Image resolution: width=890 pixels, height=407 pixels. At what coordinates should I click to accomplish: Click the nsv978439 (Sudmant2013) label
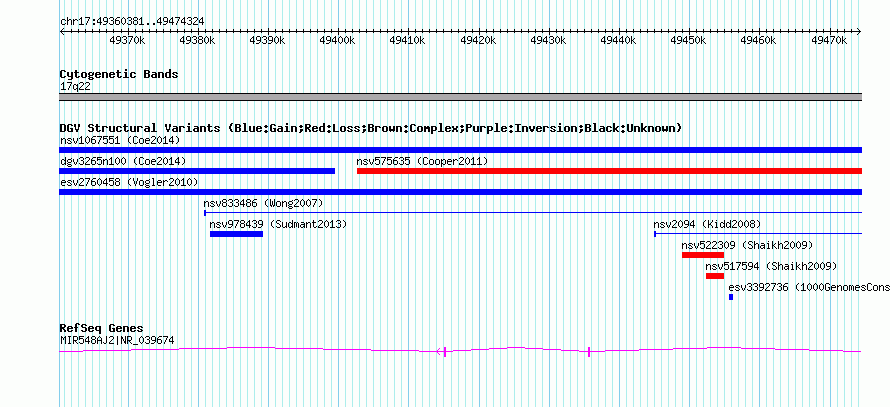pos(278,224)
